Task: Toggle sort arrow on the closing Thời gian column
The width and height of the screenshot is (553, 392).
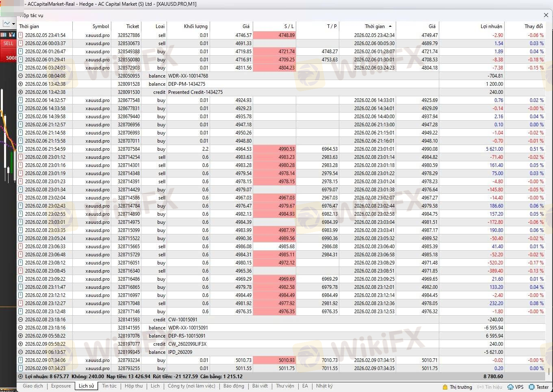Action: [x=390, y=26]
